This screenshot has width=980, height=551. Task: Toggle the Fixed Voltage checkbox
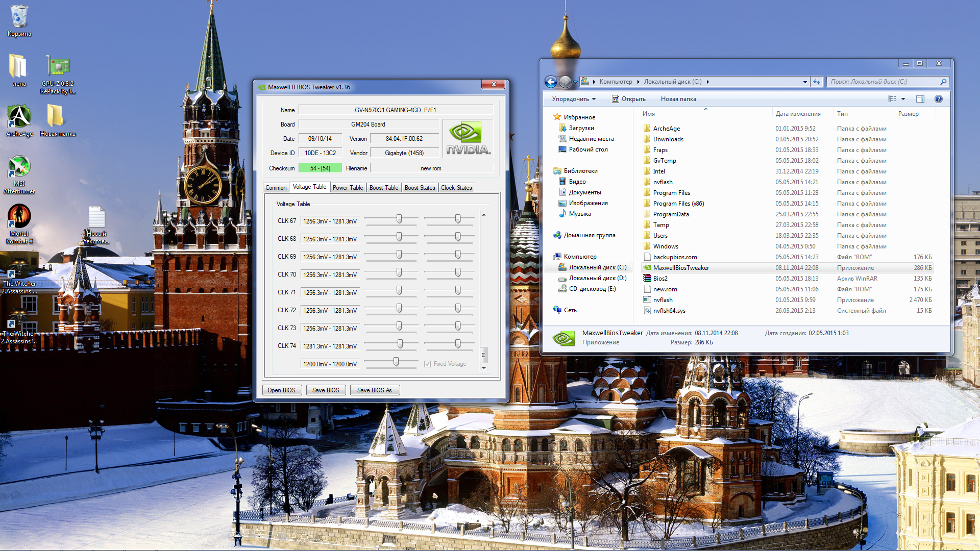pos(428,364)
